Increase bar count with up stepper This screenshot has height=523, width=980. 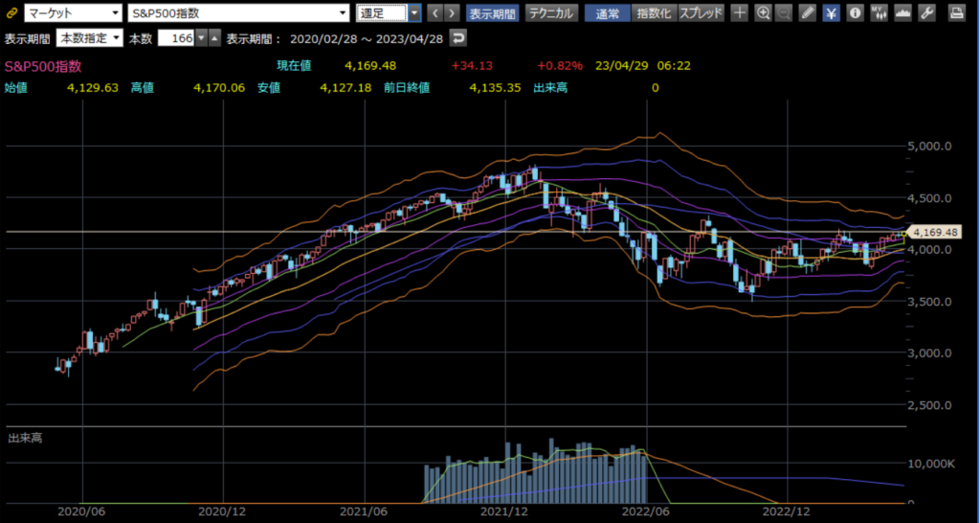[x=214, y=38]
